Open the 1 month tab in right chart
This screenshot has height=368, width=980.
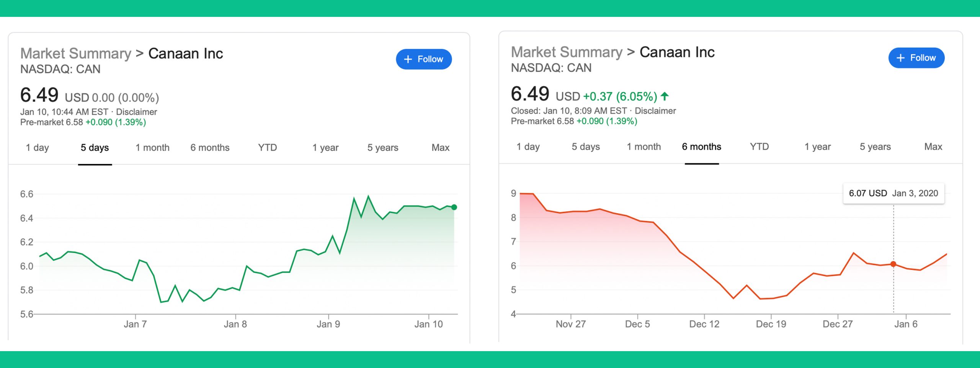644,146
